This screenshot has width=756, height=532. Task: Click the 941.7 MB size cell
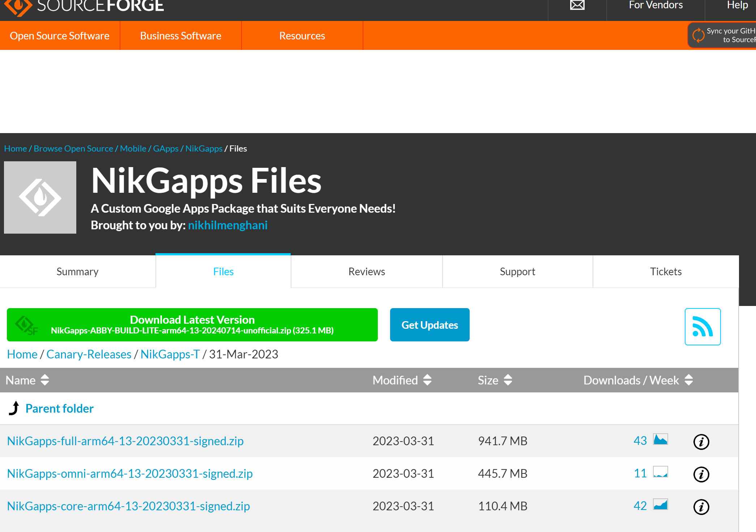pyautogui.click(x=503, y=441)
